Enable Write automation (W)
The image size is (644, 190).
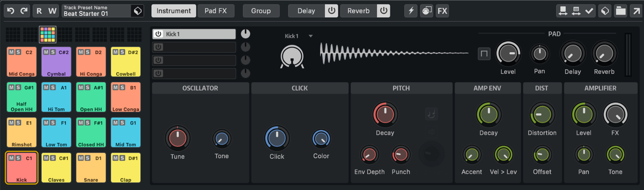click(53, 11)
